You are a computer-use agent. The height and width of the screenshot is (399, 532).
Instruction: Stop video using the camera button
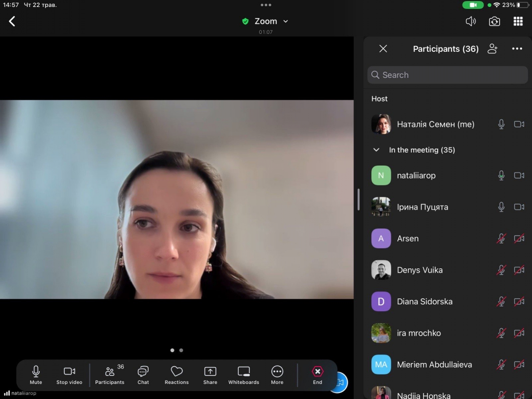69,375
